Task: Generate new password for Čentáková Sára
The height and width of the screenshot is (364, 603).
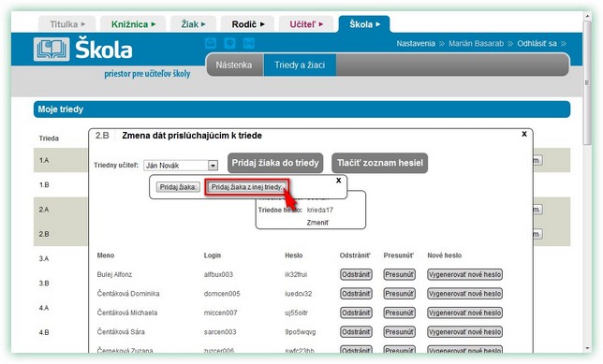Action: (465, 332)
